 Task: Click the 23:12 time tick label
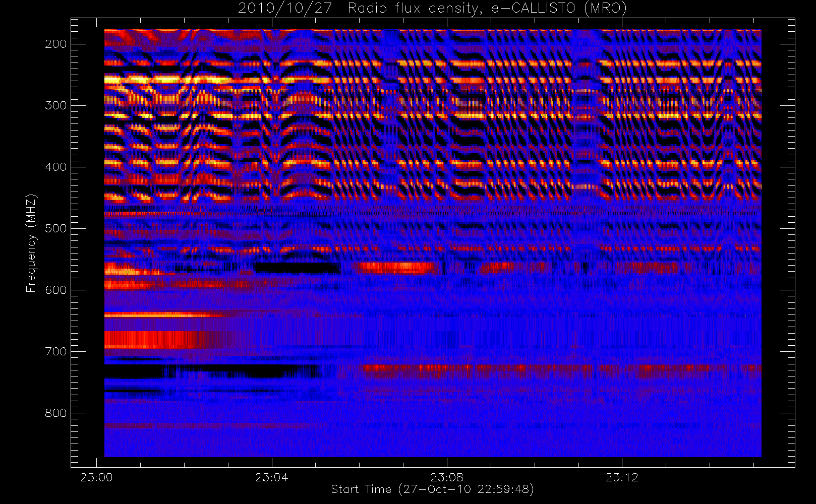pyautogui.click(x=622, y=477)
